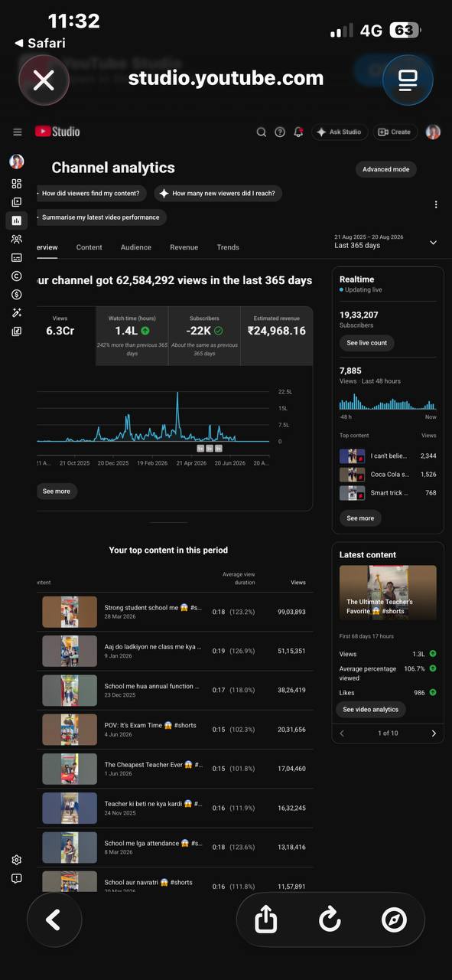The image size is (452, 980).
Task: Switch to the Trends tab
Action: (228, 247)
